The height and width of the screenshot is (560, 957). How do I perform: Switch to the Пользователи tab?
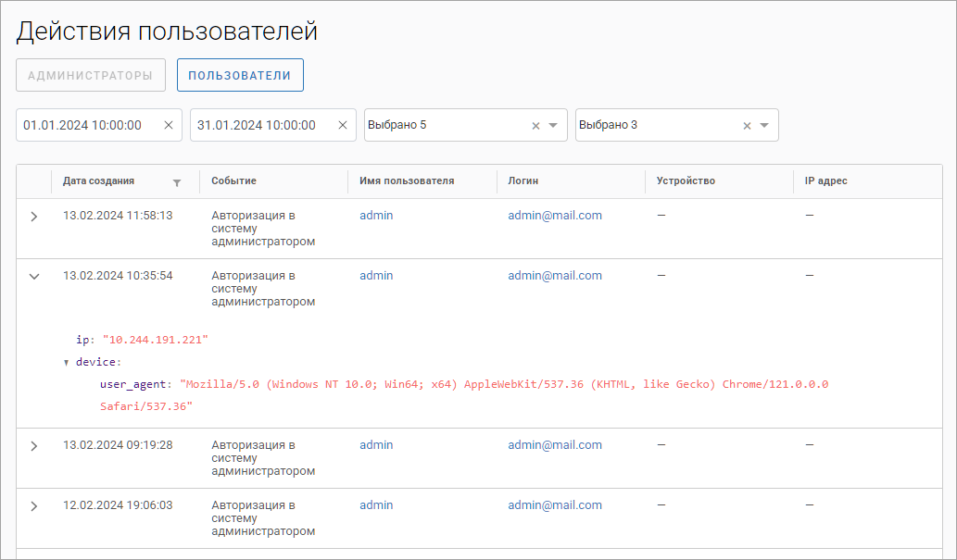pyautogui.click(x=240, y=76)
